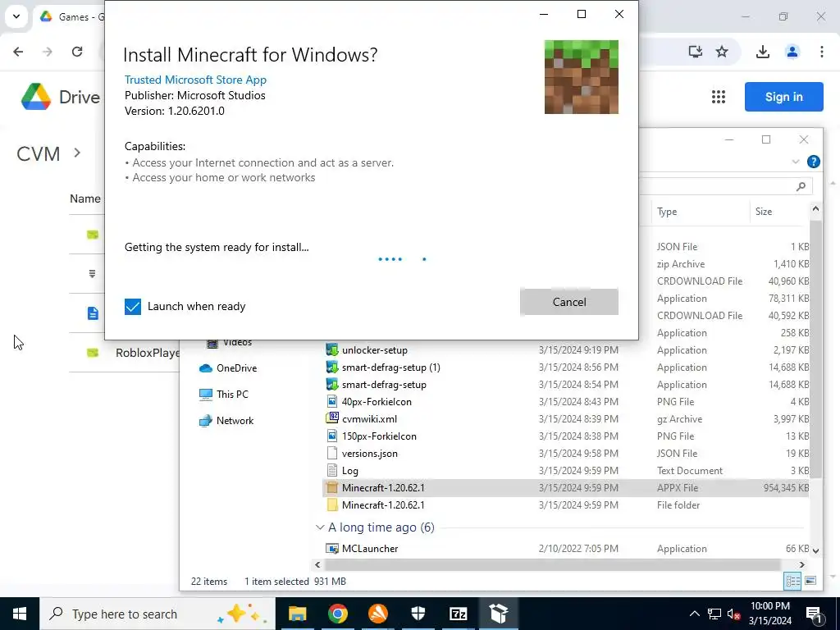Select This PC in the navigation pane
The width and height of the screenshot is (840, 630).
click(x=224, y=395)
